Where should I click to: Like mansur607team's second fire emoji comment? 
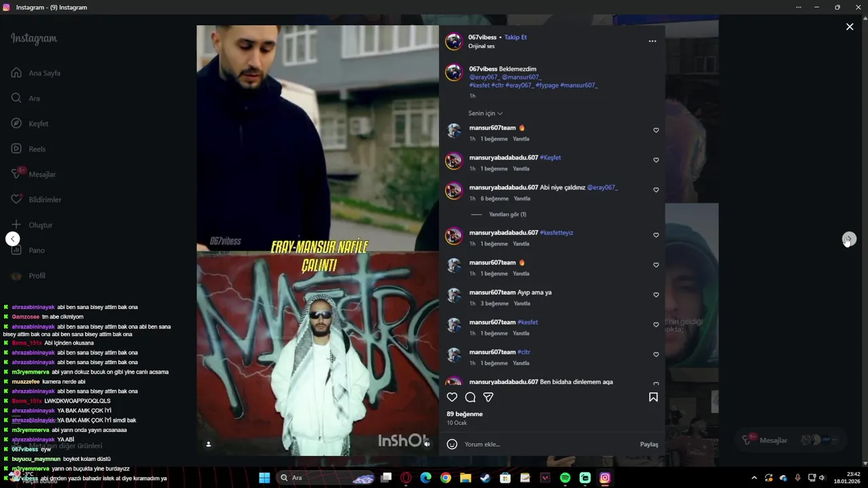coord(656,265)
